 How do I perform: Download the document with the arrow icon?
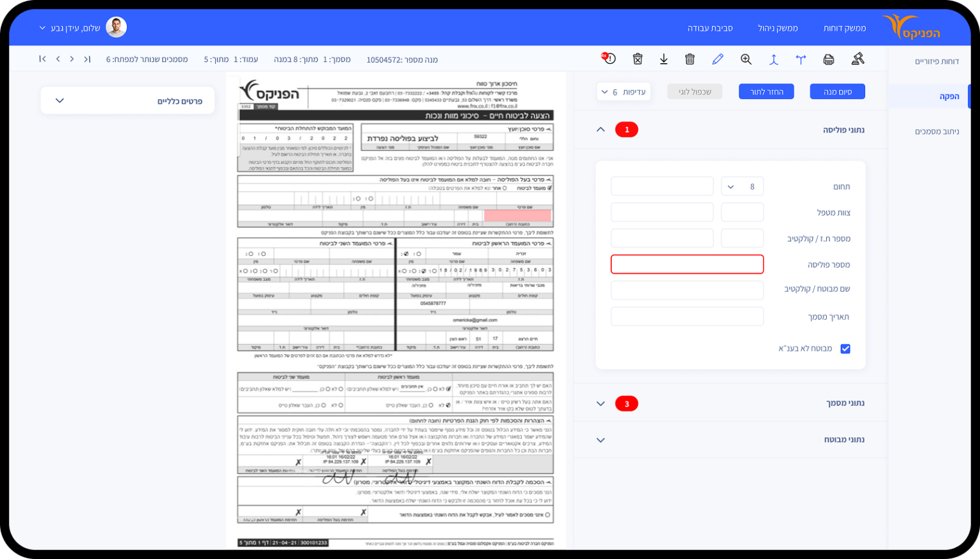coord(664,59)
